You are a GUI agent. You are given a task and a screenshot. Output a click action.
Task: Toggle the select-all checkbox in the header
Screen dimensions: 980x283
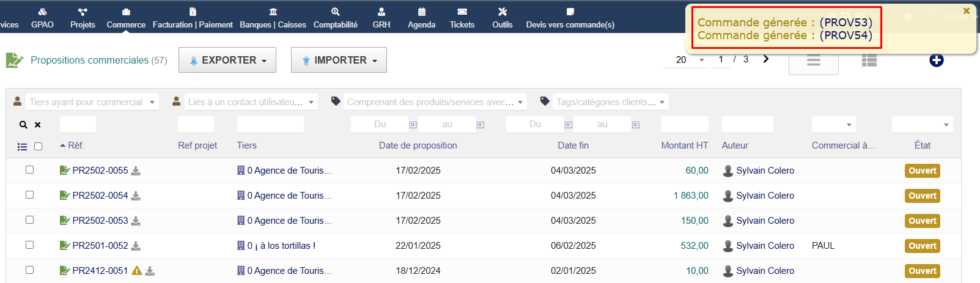coord(38,147)
